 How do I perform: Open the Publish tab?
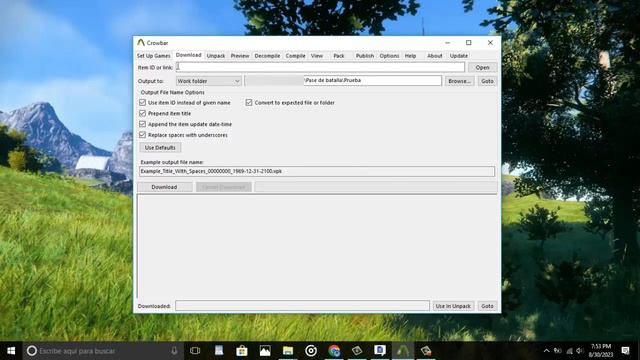[364, 56]
